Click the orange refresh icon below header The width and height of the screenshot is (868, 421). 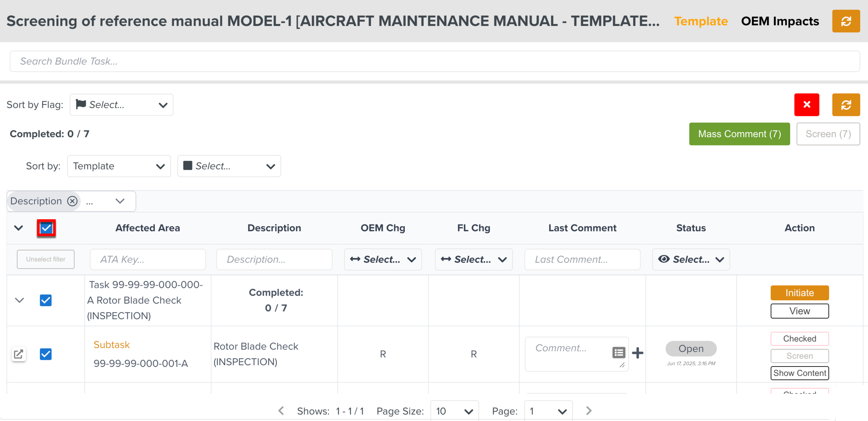pyautogui.click(x=846, y=104)
